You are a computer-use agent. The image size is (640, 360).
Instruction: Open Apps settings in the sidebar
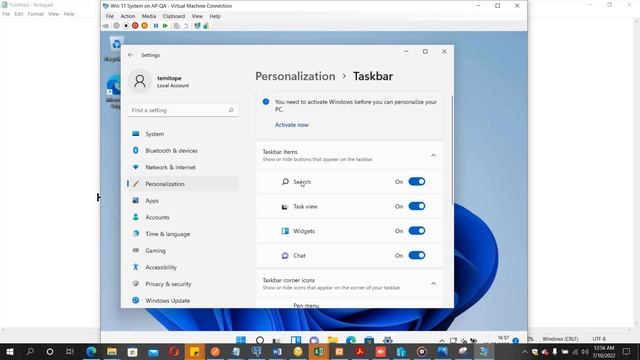coord(183,201)
